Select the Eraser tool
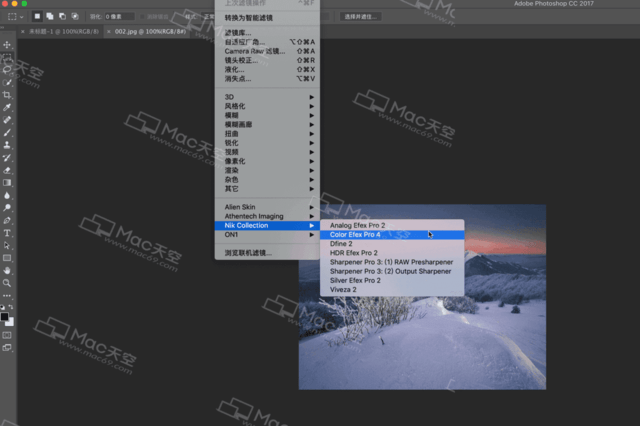640x426 pixels. (x=7, y=170)
